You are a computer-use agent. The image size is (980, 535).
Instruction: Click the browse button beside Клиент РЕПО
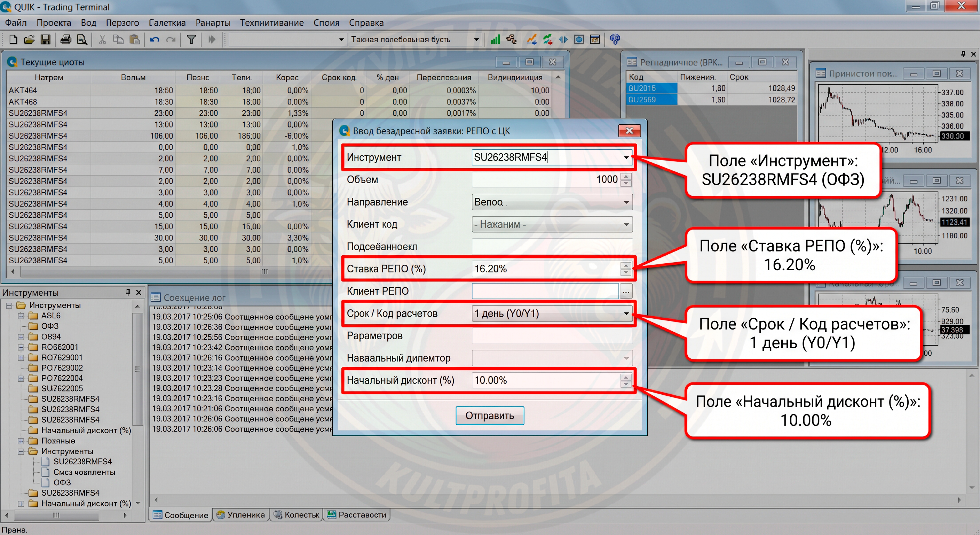pos(626,291)
